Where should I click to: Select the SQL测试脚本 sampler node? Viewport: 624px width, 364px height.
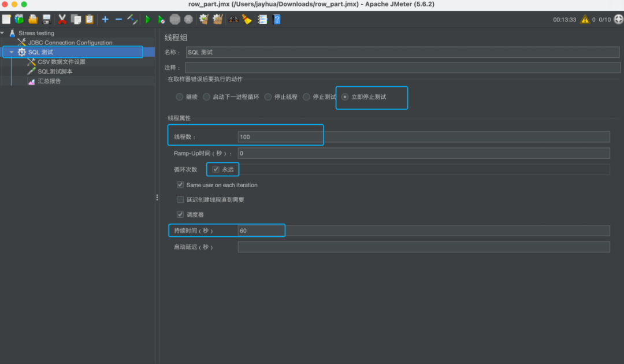pos(55,71)
